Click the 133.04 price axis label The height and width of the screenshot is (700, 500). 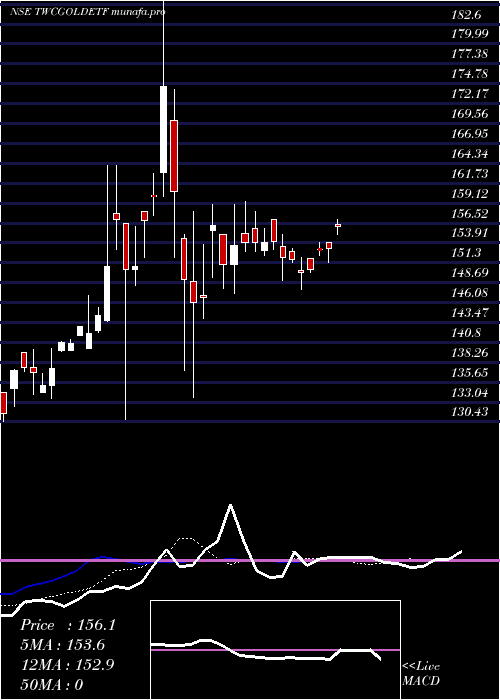click(469, 392)
